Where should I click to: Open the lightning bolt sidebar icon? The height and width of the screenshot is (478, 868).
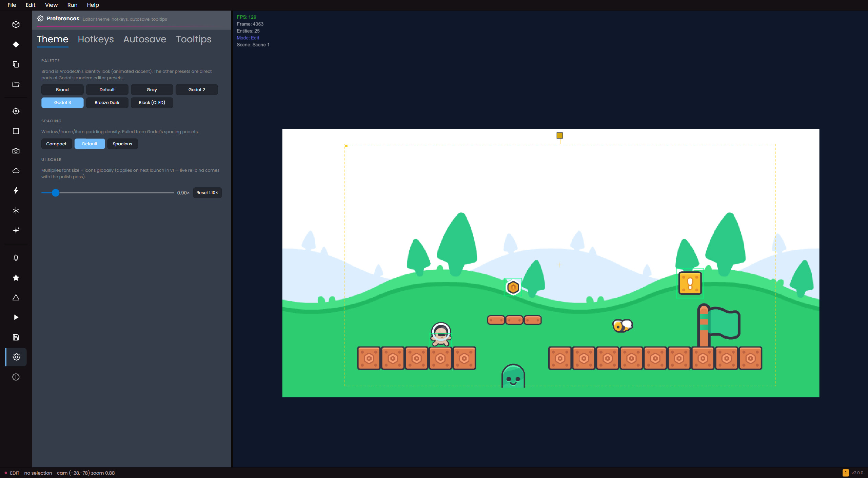pyautogui.click(x=16, y=191)
